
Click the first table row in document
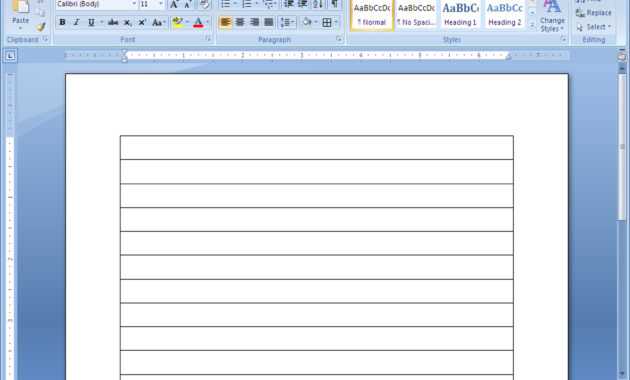click(x=317, y=147)
